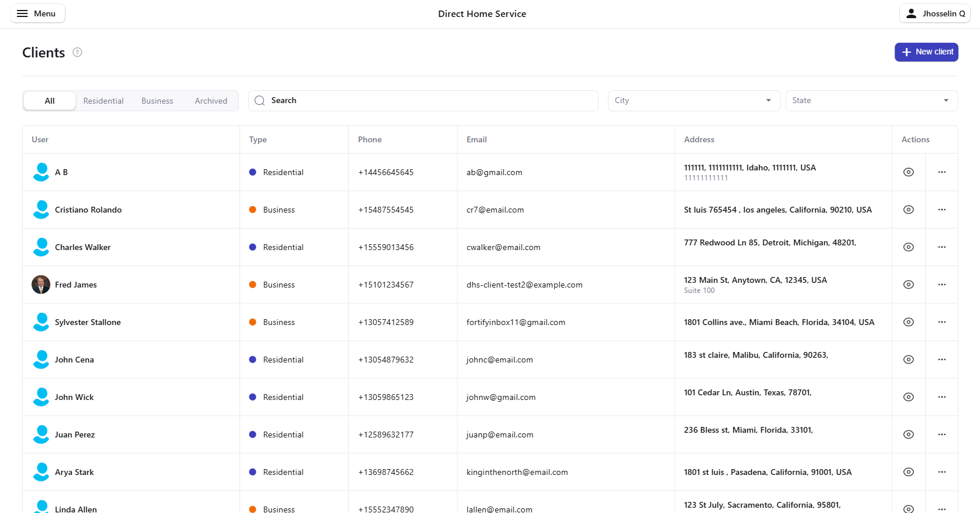
Task: Click John Wick's avatar icon
Action: tap(41, 397)
